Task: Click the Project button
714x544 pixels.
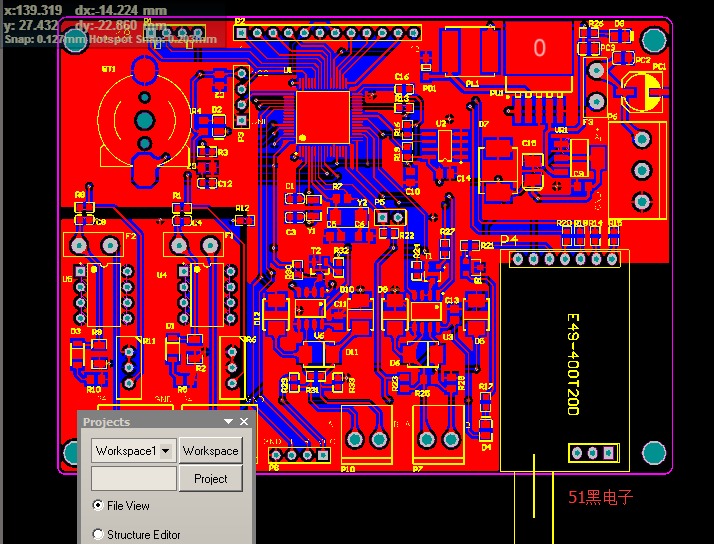Action: (x=210, y=478)
